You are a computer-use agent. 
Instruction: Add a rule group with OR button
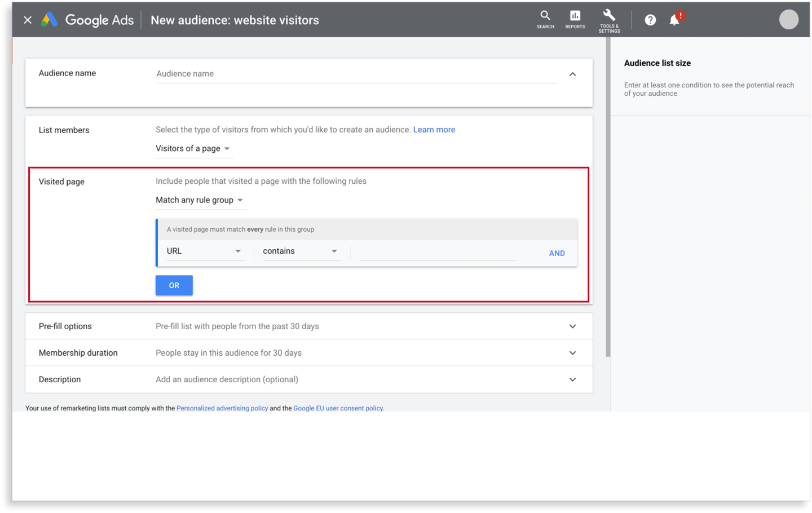[174, 285]
